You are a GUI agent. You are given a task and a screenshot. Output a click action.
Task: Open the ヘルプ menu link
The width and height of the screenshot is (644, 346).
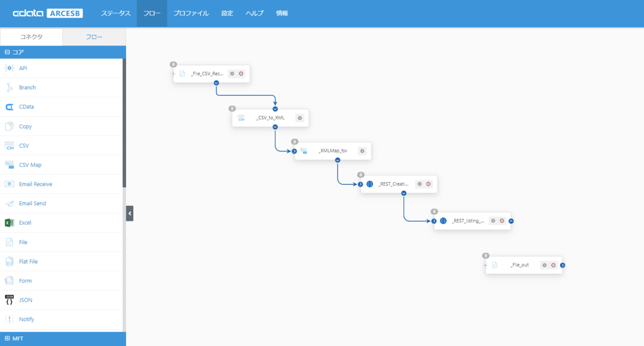pos(254,13)
